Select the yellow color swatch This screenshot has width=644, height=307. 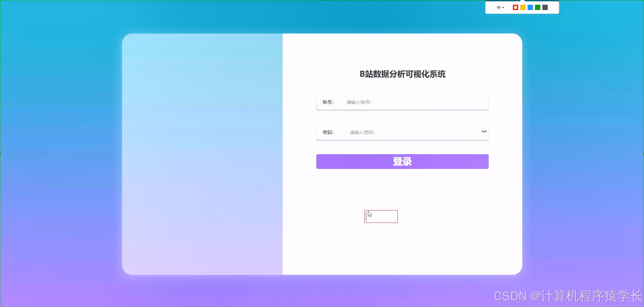(x=523, y=7)
